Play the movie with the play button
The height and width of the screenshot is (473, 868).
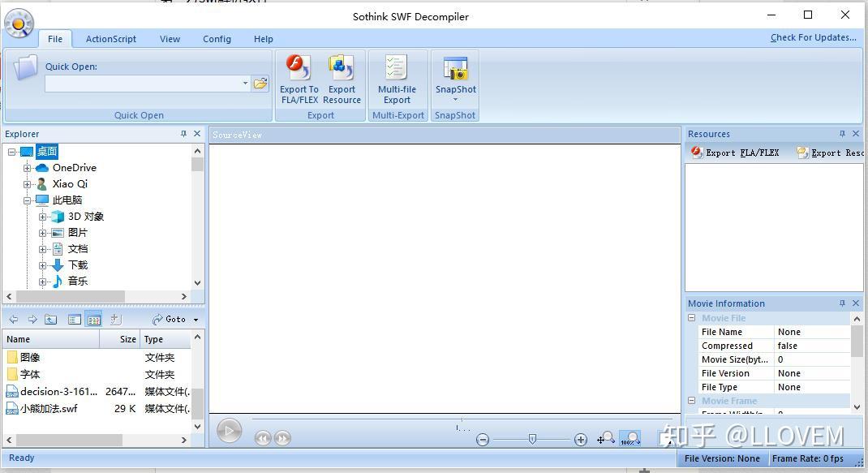click(x=230, y=431)
